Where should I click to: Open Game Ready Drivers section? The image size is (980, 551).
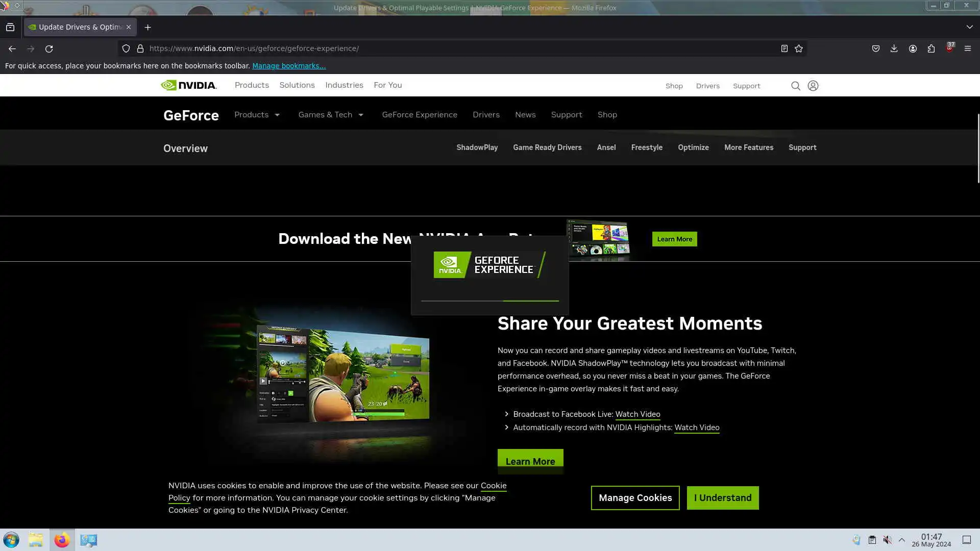[547, 147]
